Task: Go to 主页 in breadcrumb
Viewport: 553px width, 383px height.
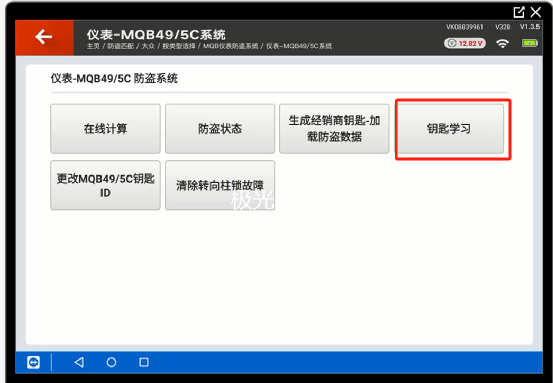Action: tap(93, 46)
